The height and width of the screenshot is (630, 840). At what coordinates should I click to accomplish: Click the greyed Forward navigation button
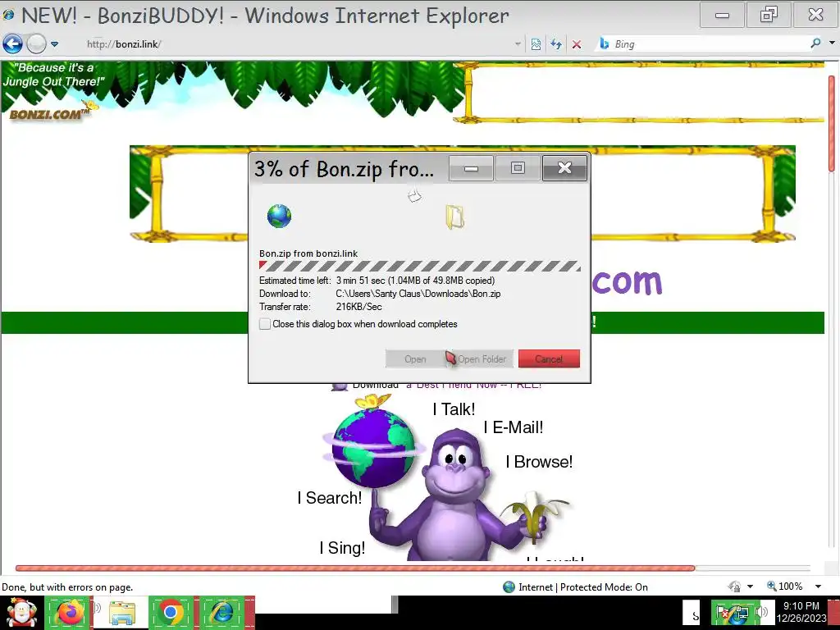pyautogui.click(x=36, y=44)
